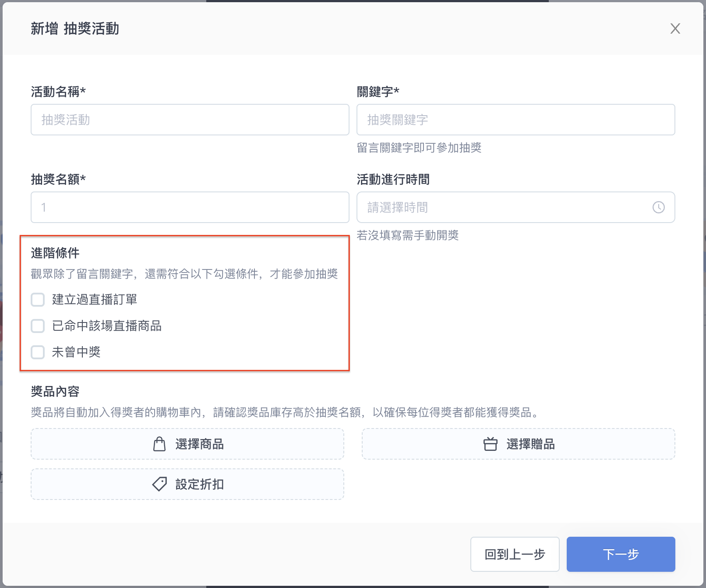Click the 新增 抽獎活動 dialog title

75,28
